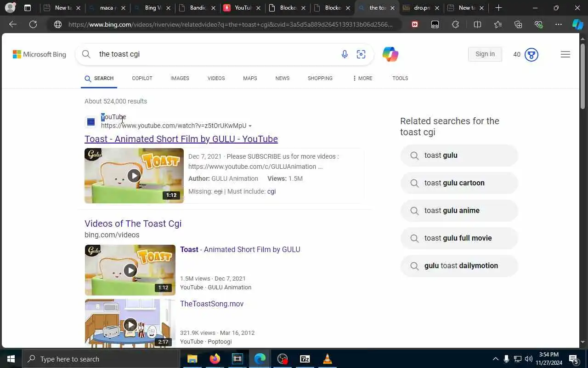588x368 pixels.
Task: Close the current 'the toast' browser tab
Action: coord(392,8)
